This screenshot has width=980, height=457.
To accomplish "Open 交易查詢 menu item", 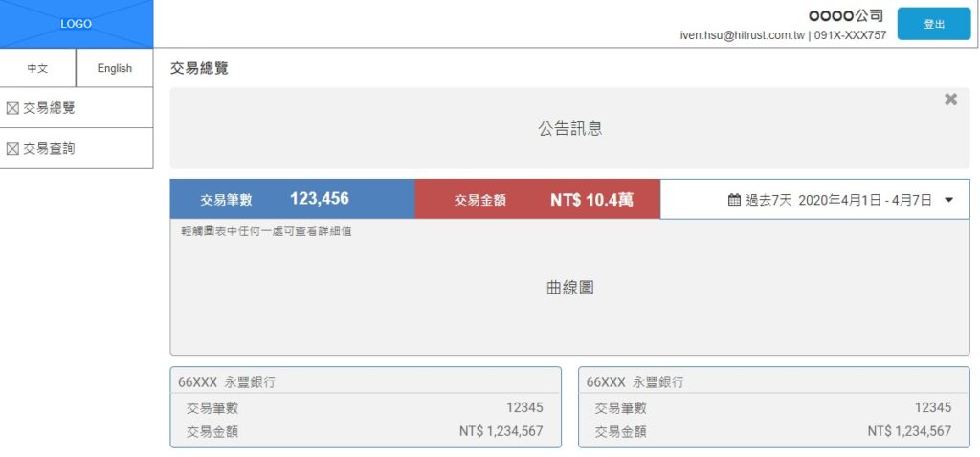I will click(x=49, y=149).
